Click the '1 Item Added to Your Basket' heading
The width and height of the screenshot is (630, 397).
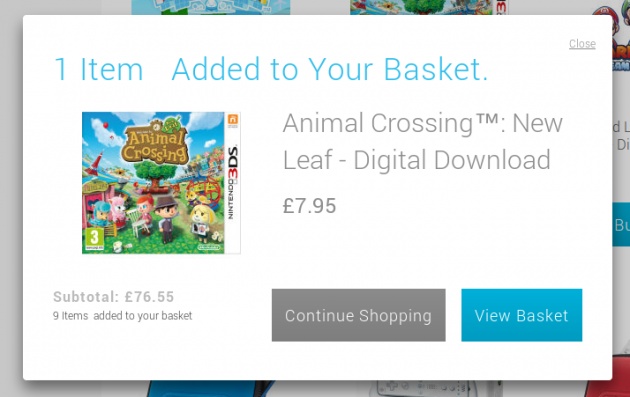tap(271, 69)
